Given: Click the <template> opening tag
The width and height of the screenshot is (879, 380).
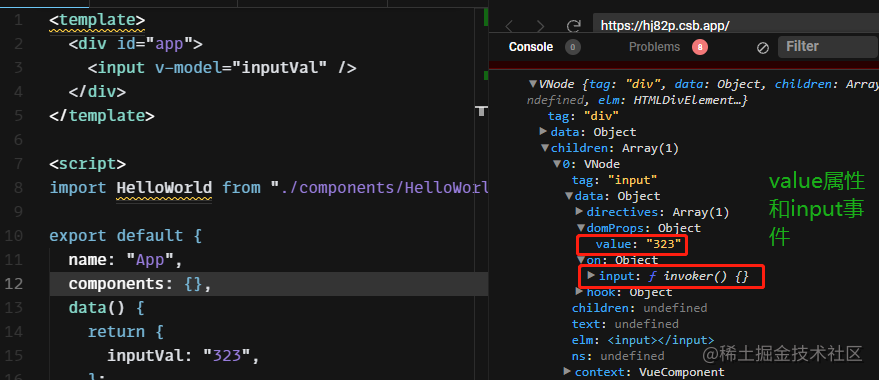Looking at the screenshot, I should point(97,20).
